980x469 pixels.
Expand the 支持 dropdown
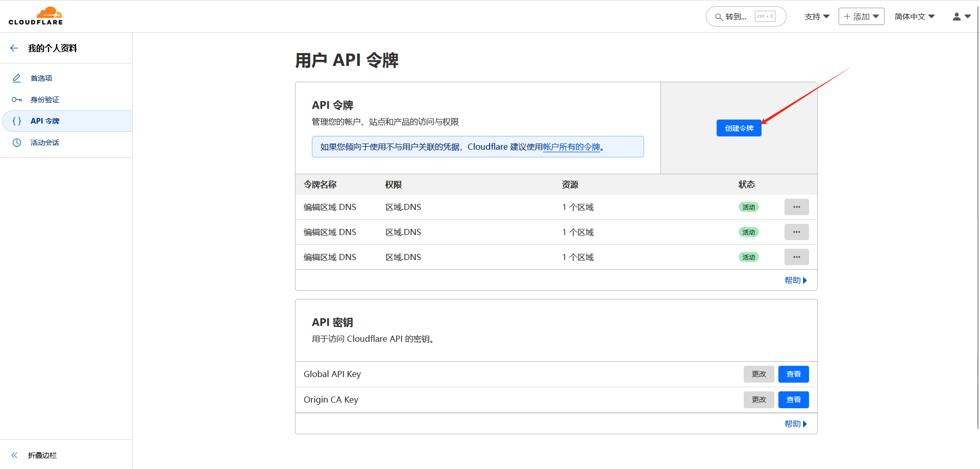click(817, 16)
